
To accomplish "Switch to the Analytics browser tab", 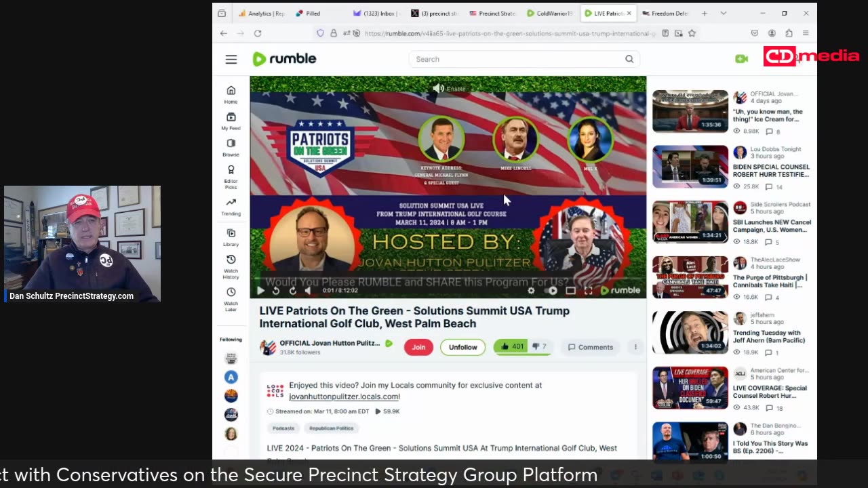I will [x=260, y=14].
